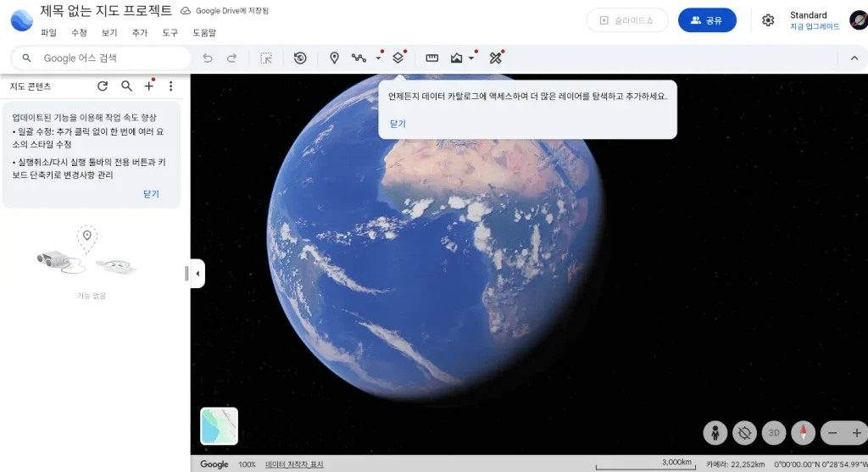Select the rectangle selection tool
The image size is (868, 472).
(266, 58)
